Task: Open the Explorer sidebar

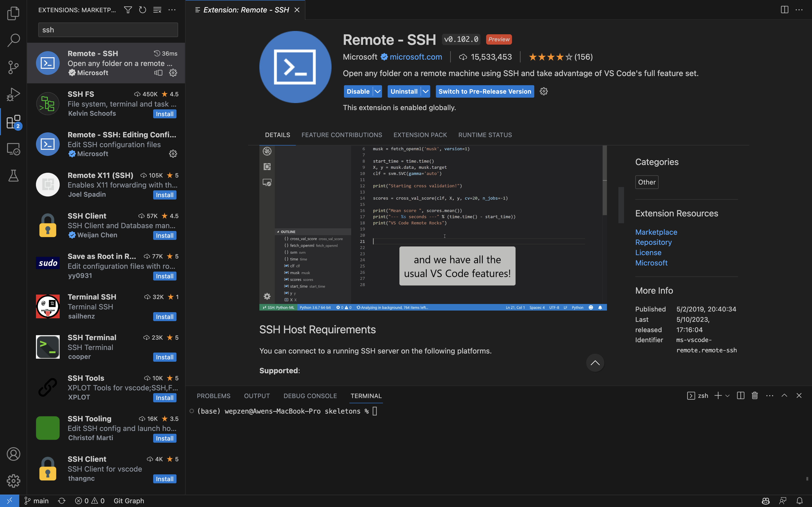Action: coord(13,13)
